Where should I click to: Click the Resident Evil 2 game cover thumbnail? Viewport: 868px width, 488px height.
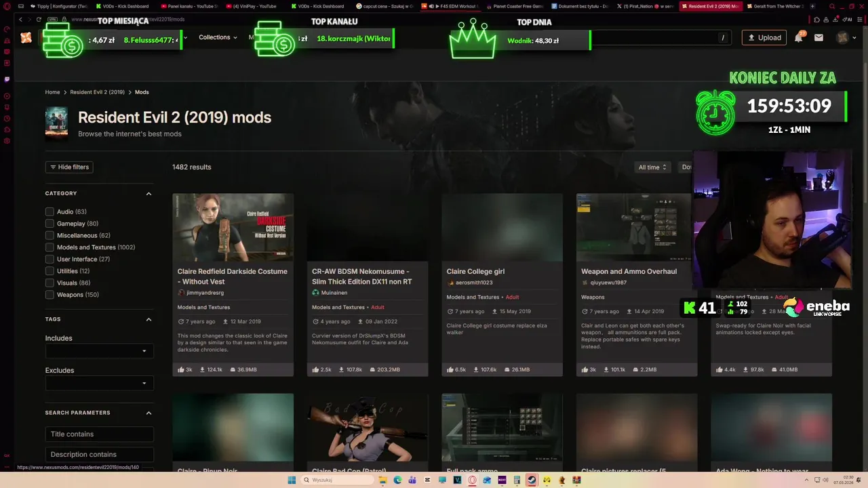pos(56,123)
